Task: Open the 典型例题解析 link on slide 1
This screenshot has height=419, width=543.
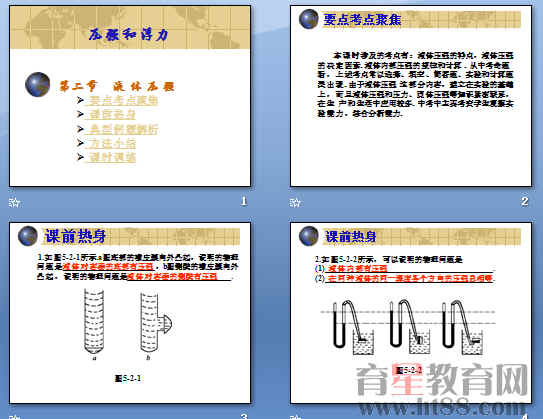Action: 123,129
